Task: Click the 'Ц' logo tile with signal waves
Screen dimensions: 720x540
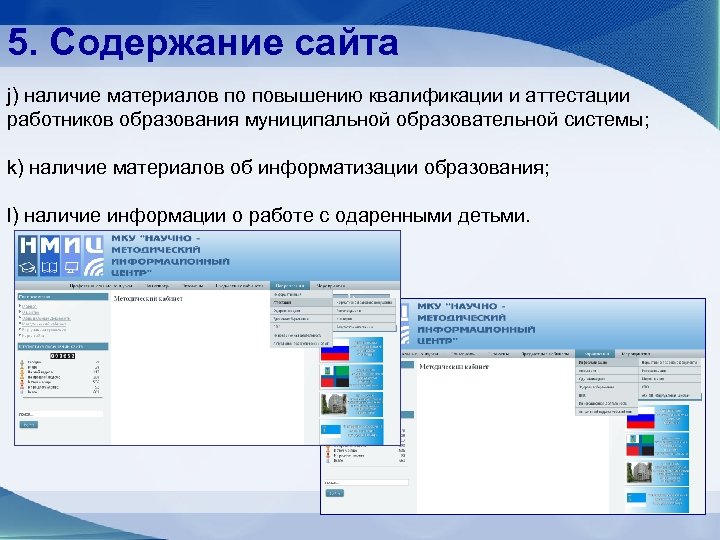Action: 93,256
